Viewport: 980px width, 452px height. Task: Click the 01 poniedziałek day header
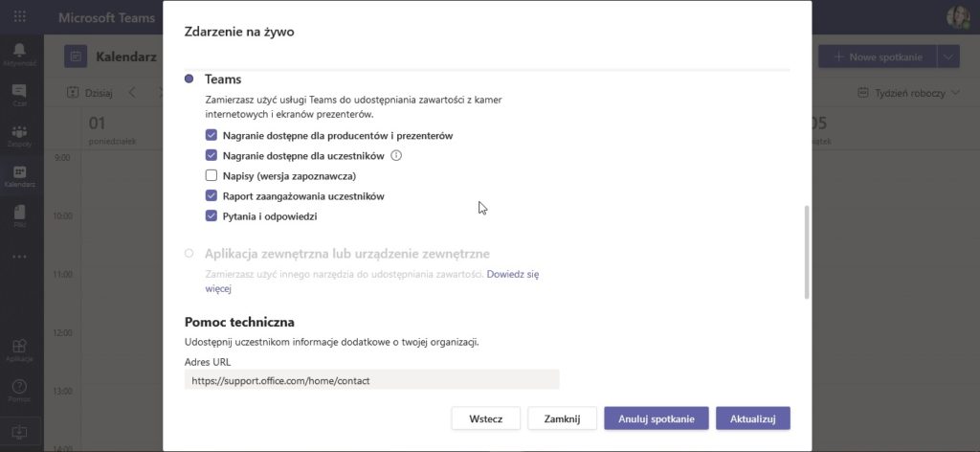[113, 130]
